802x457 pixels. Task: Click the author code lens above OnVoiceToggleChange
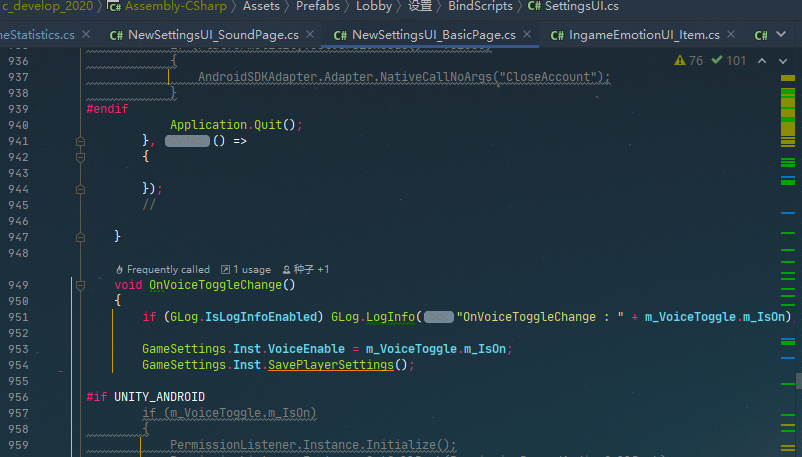[x=305, y=269]
